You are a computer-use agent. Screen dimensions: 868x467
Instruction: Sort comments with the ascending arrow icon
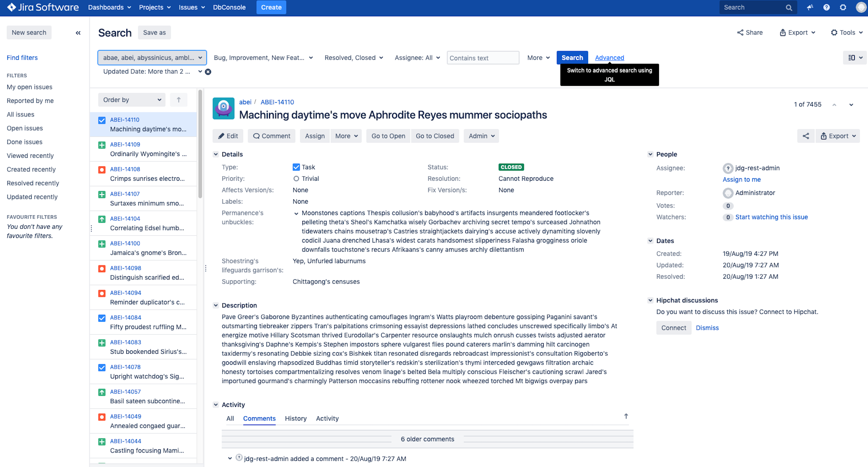(626, 416)
